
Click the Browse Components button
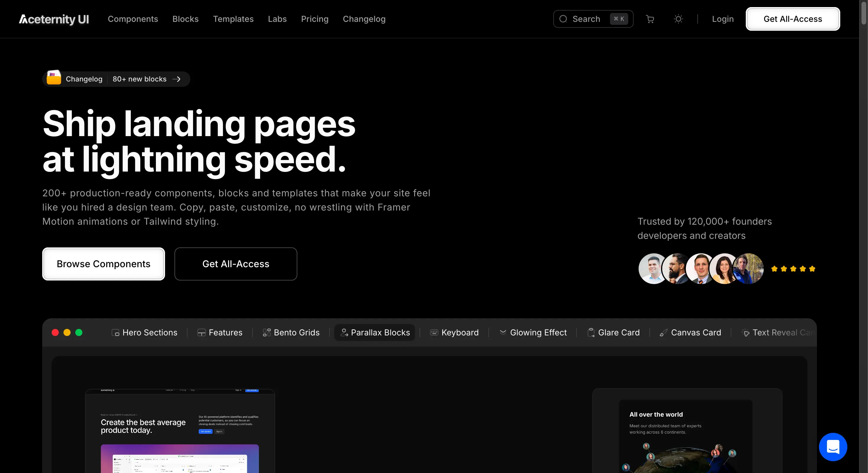103,264
